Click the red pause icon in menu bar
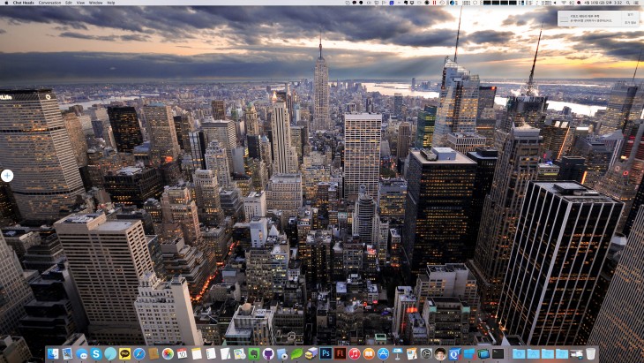The width and height of the screenshot is (644, 363). coord(434,3)
